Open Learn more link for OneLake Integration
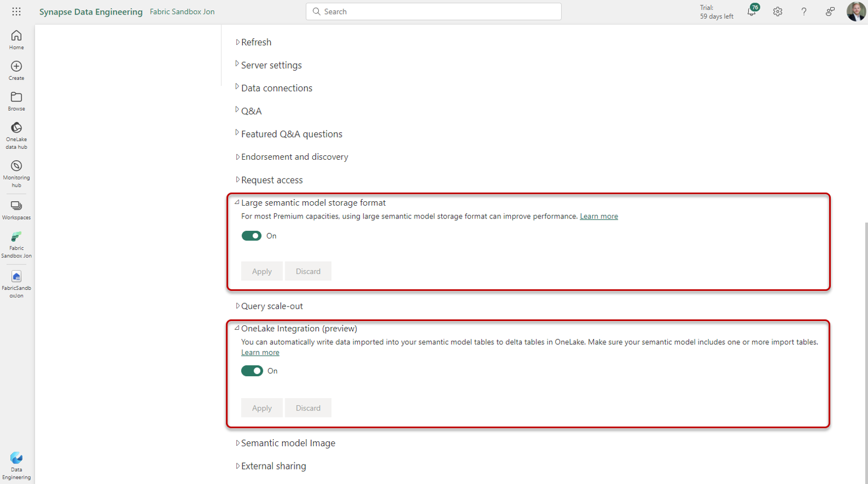 coord(260,352)
